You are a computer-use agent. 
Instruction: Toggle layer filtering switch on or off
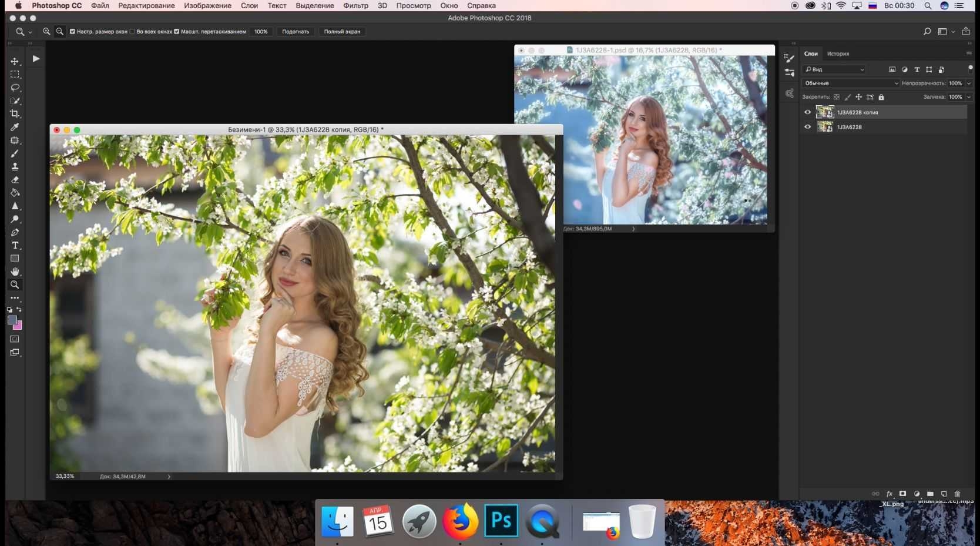(x=970, y=68)
